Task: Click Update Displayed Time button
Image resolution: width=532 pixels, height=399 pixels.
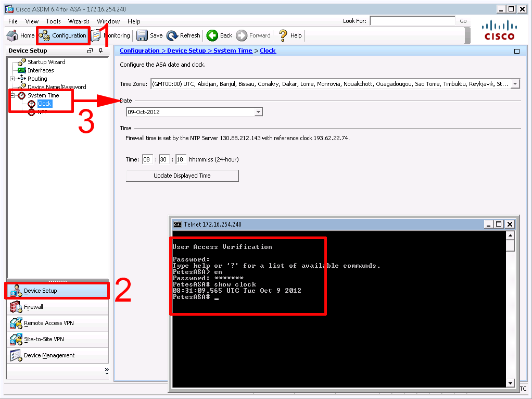Action: (x=182, y=176)
